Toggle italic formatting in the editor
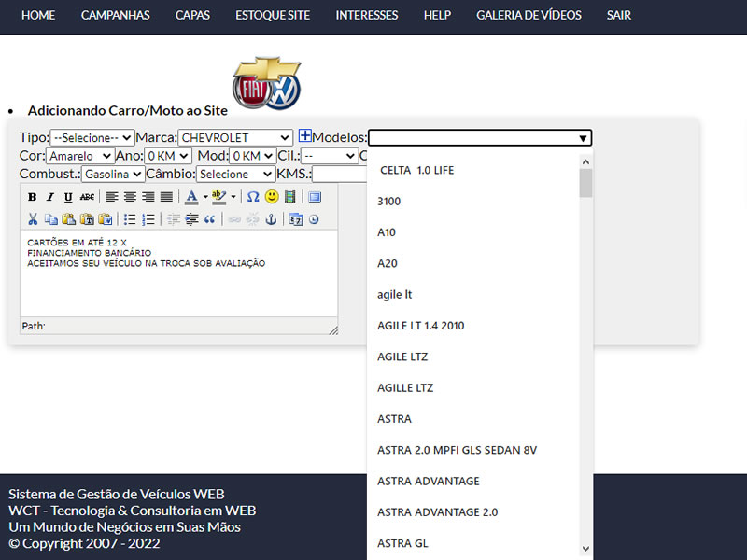 (50, 197)
